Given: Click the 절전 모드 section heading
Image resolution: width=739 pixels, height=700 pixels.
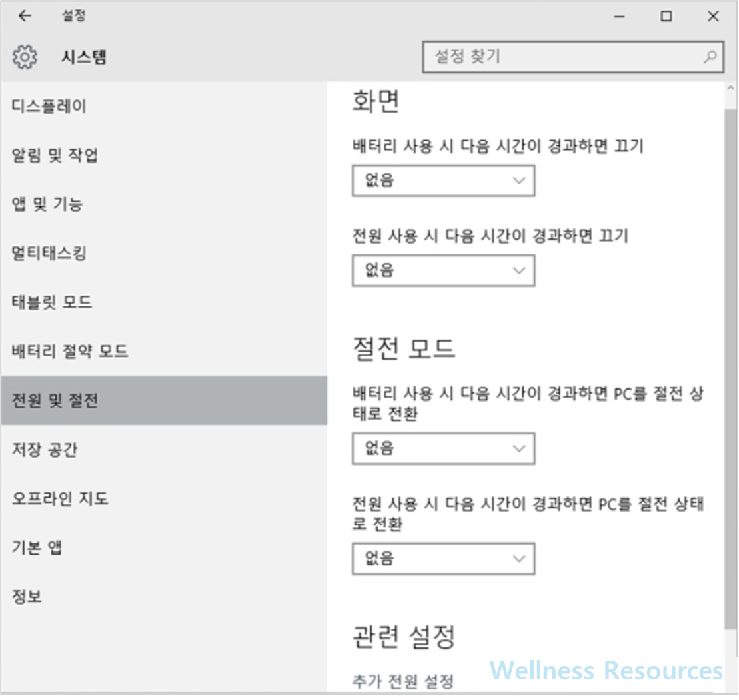Looking at the screenshot, I should 404,349.
